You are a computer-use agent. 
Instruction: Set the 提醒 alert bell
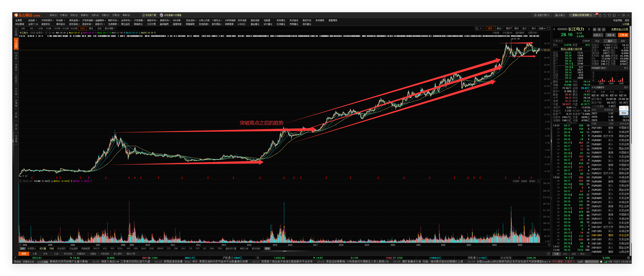point(611,35)
